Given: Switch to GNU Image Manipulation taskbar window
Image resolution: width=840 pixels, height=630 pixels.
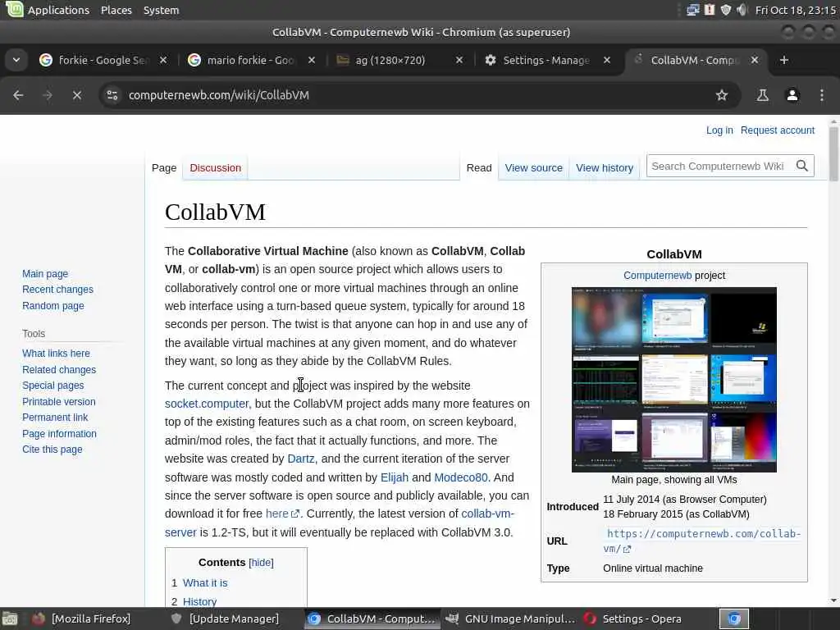Looking at the screenshot, I should click(x=510, y=619).
